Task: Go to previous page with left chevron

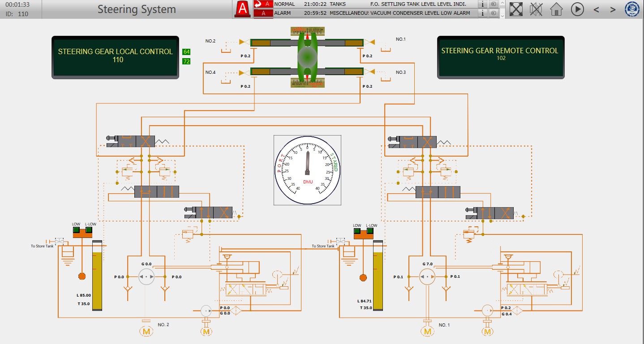Action: 596,9
